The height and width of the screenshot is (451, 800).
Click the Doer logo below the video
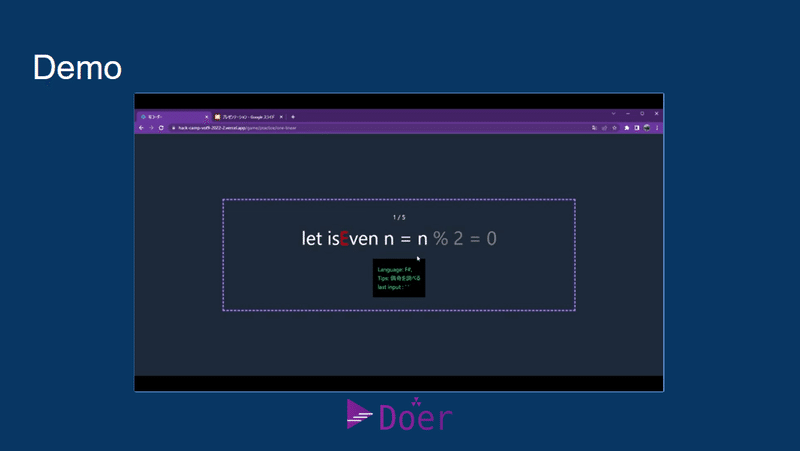pyautogui.click(x=399, y=414)
